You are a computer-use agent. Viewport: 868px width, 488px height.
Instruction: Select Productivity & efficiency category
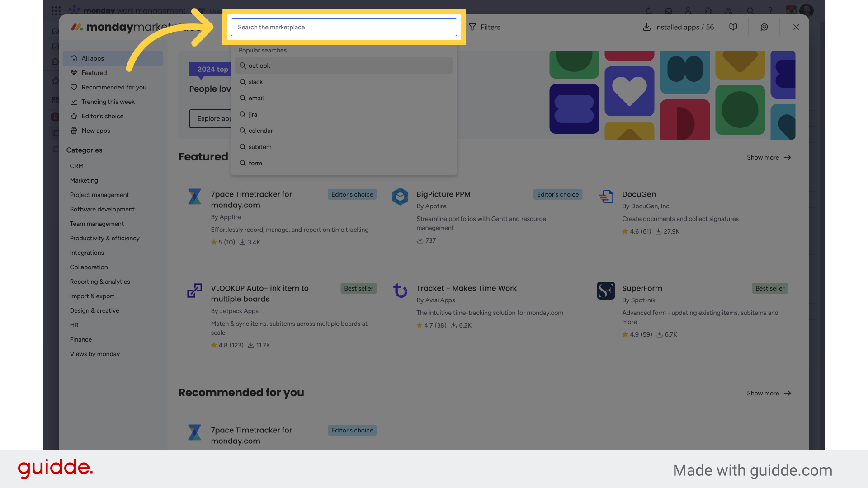[x=105, y=238]
